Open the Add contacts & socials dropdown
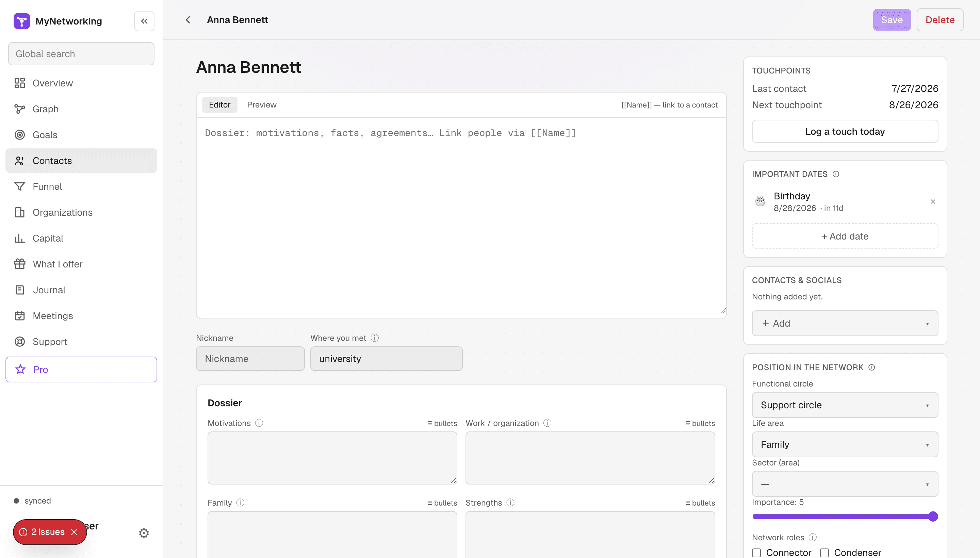Image resolution: width=980 pixels, height=558 pixels. [845, 323]
